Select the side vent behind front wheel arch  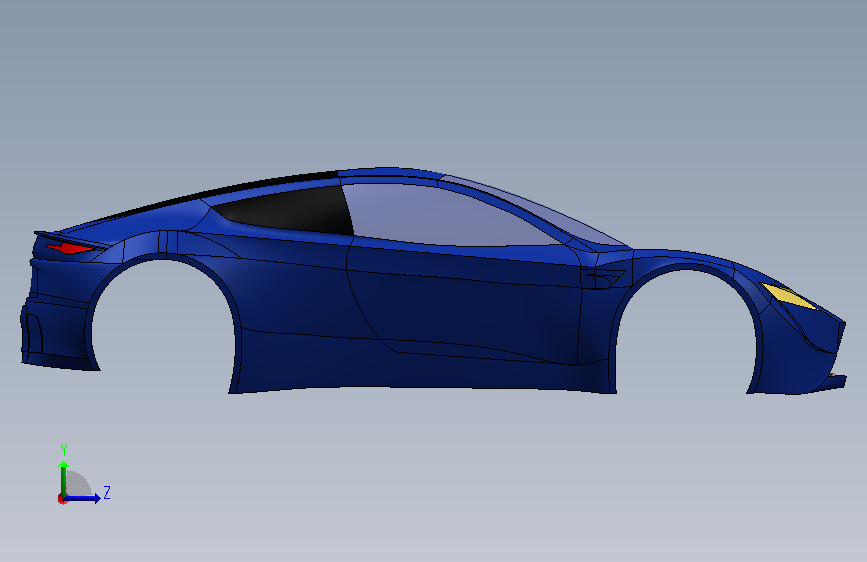[604, 278]
